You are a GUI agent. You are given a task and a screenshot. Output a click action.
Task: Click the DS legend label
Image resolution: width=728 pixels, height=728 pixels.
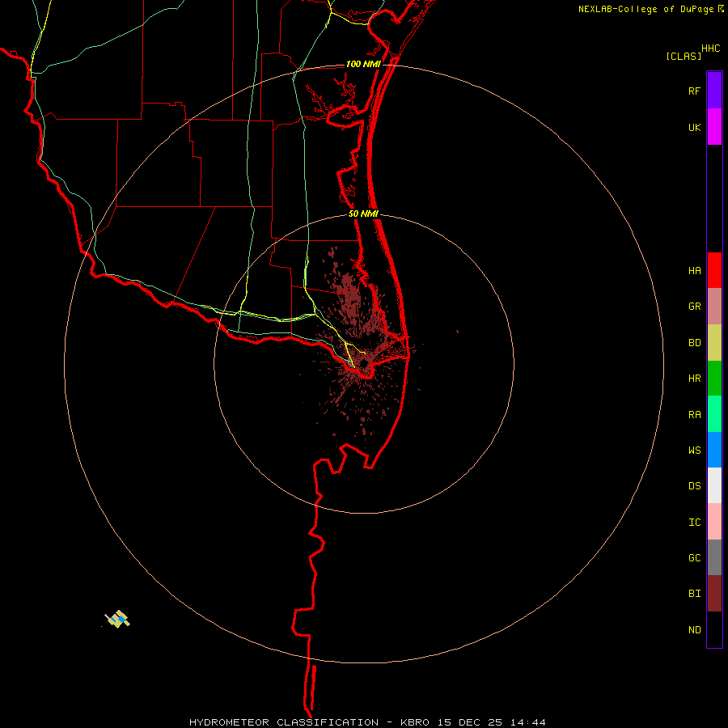click(x=694, y=486)
